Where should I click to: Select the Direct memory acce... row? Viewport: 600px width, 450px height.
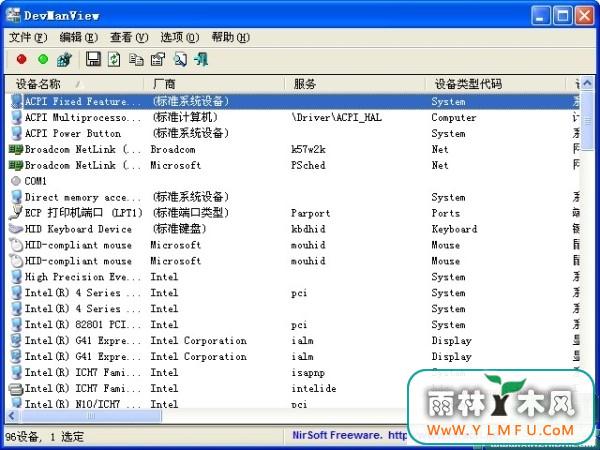293,197
